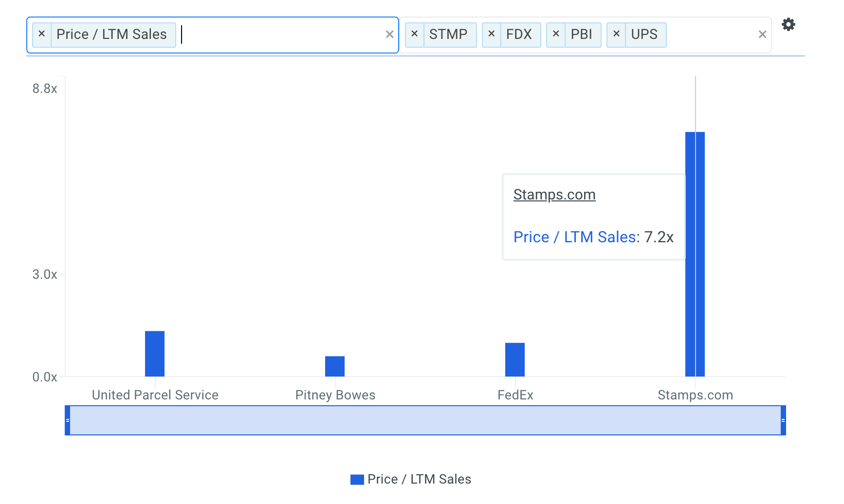Clear all metrics in the metric field

coord(389,35)
